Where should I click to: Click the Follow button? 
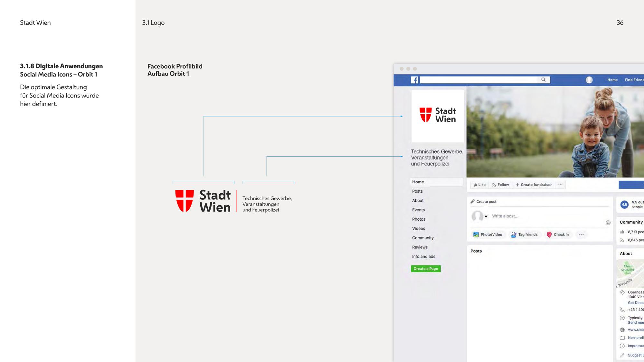click(x=501, y=185)
